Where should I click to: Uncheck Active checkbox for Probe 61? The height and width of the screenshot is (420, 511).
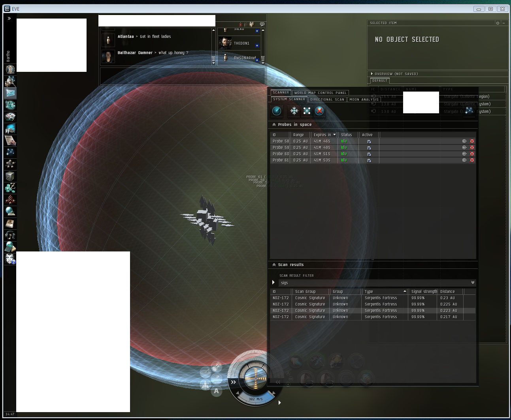[369, 160]
